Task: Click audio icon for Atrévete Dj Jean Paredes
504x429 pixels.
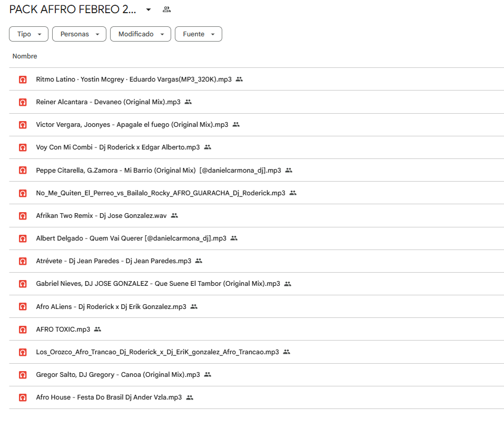Action: tap(23, 261)
